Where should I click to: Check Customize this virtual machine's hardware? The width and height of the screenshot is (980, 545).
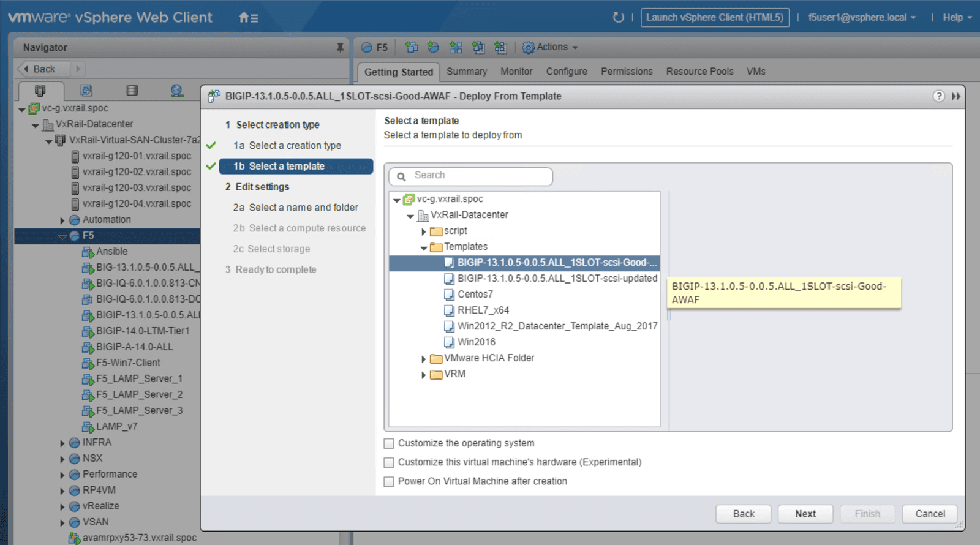[x=389, y=462]
